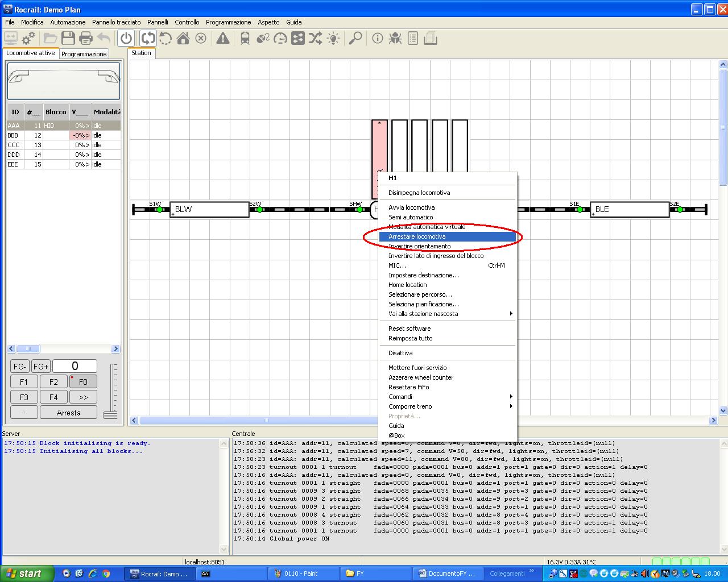The height and width of the screenshot is (582, 728).
Task: Toggle the F3 function button
Action: coord(24,397)
